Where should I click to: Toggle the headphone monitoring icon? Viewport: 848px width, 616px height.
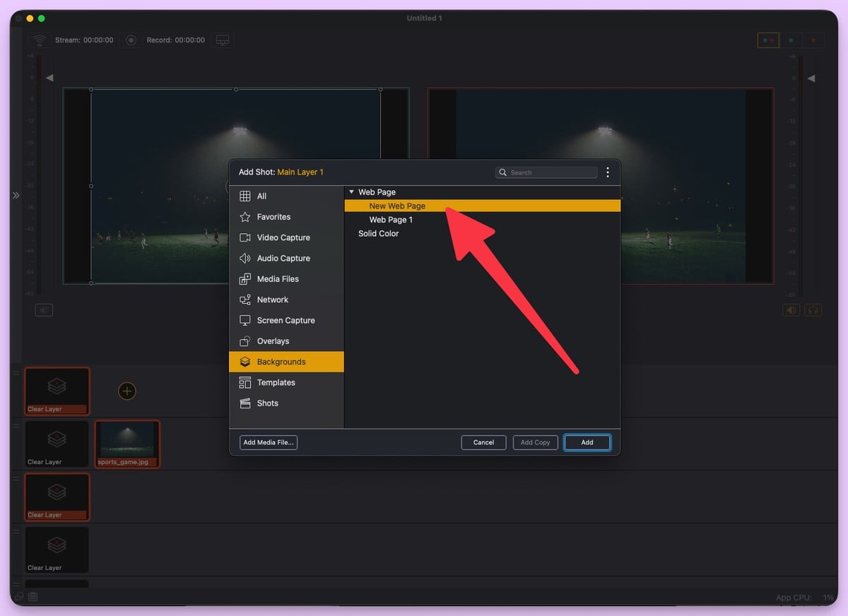(811, 309)
